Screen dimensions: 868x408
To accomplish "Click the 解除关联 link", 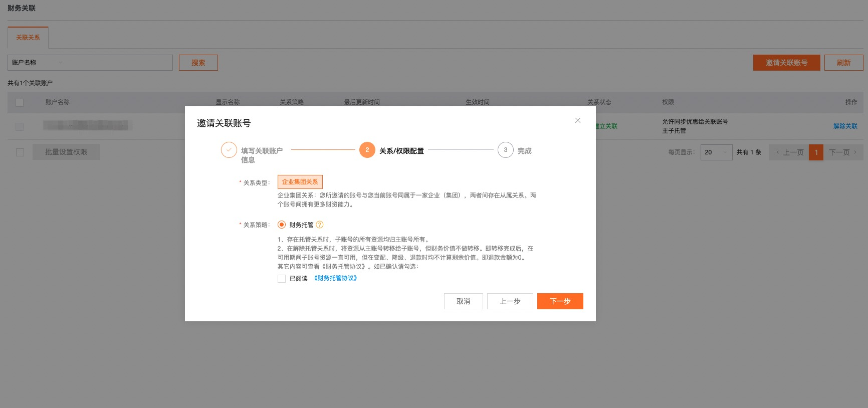I will point(845,126).
